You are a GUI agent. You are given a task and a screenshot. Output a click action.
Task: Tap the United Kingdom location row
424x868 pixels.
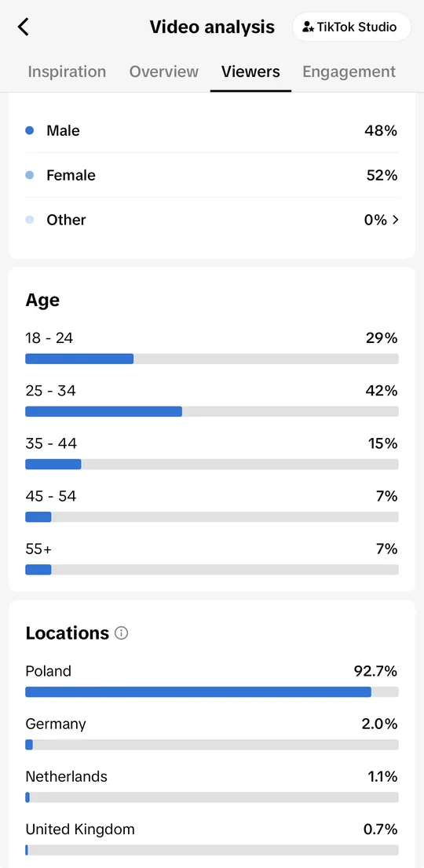tap(212, 839)
